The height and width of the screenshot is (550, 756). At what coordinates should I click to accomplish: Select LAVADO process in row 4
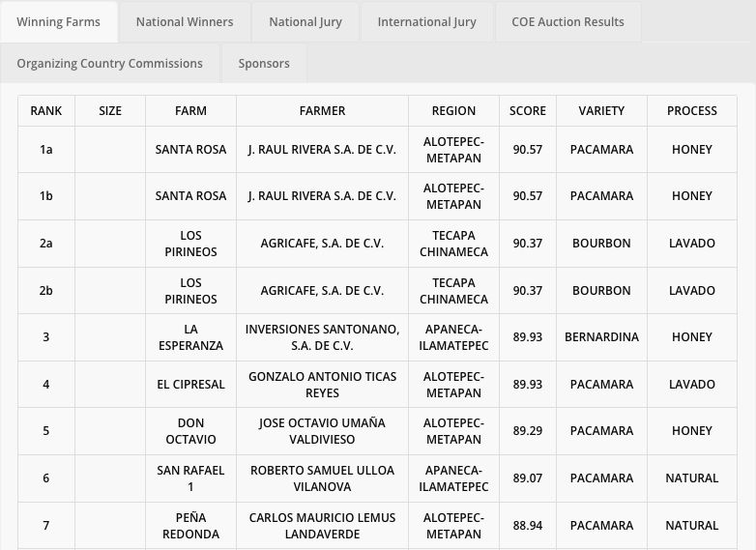tap(692, 385)
